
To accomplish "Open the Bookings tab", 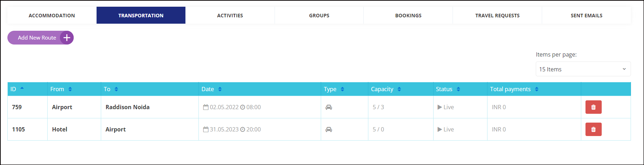I will 408,15.
